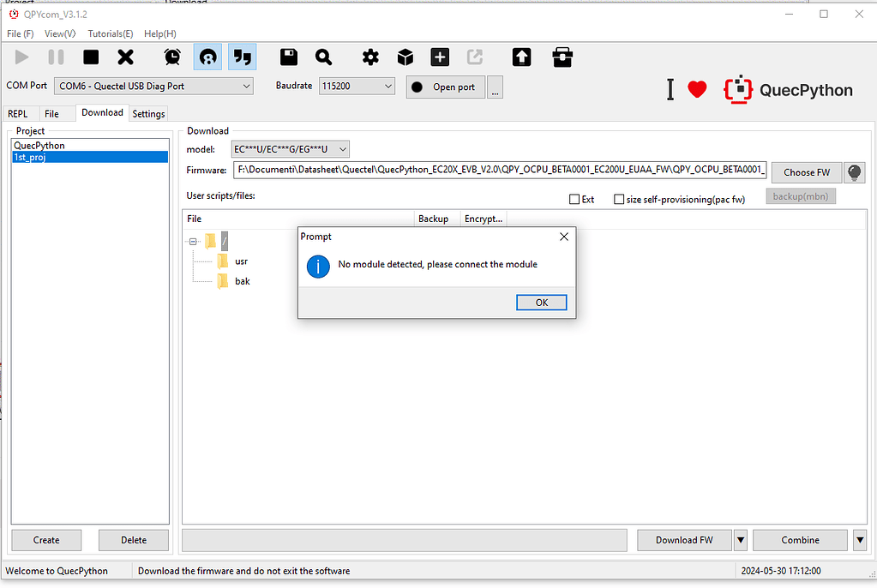This screenshot has height=588, width=877.
Task: Open search with the magnifier icon
Action: (x=323, y=57)
